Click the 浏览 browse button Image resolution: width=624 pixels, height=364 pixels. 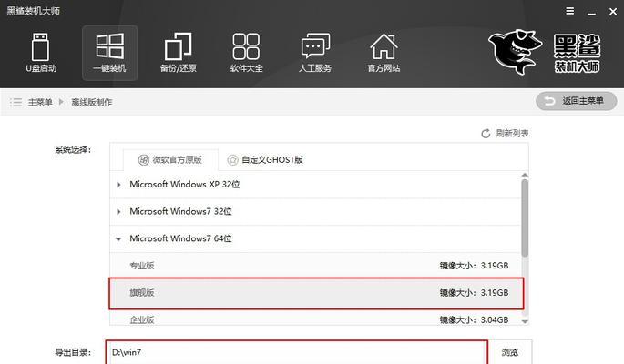click(510, 352)
